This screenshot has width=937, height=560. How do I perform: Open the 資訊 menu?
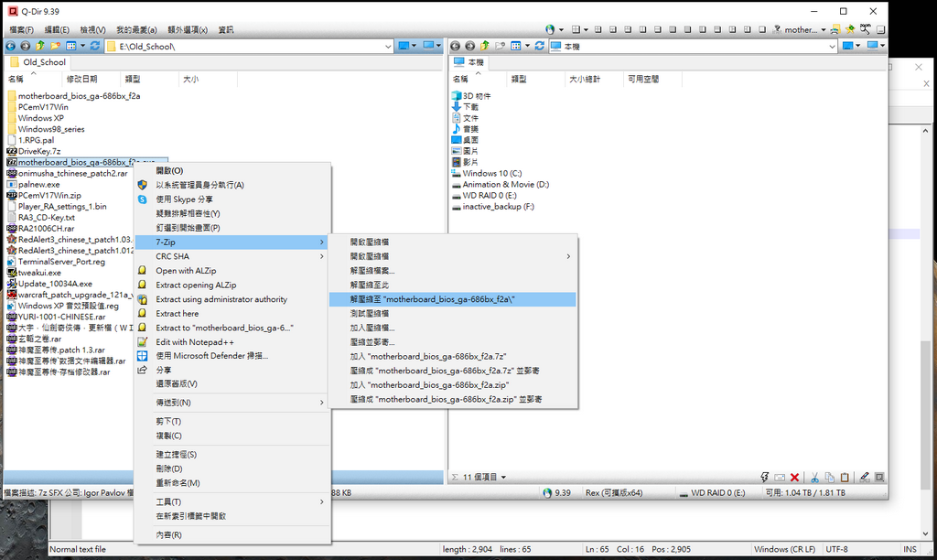point(226,30)
